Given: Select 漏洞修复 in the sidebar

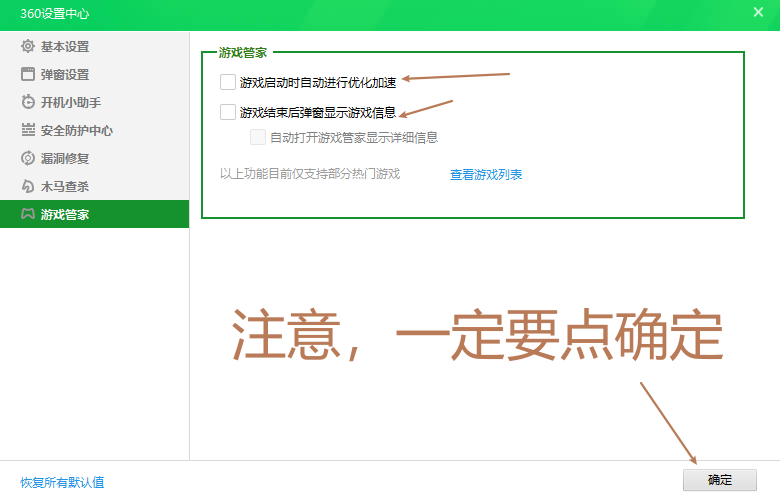Looking at the screenshot, I should [x=95, y=158].
